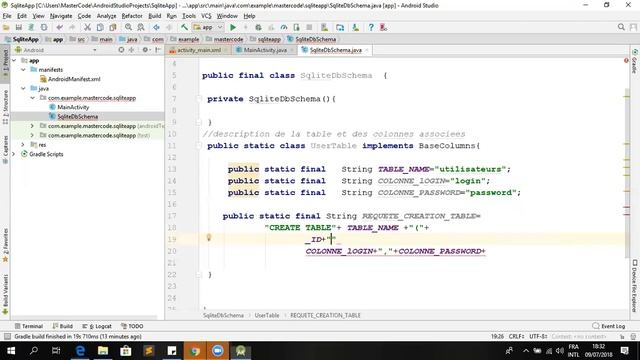Click the Paste icon in toolbar
Viewport: 640px width, 360px height.
pos(113,27)
